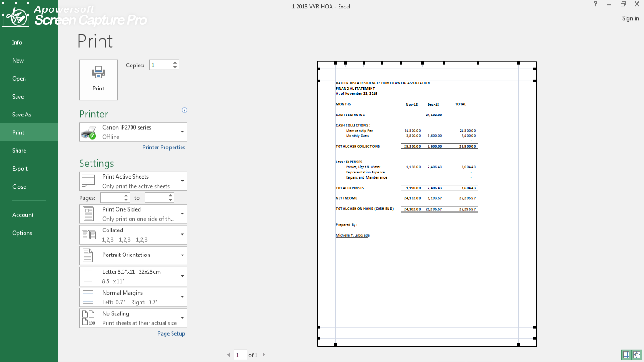Open the Info page in the sidebar
Screen dimensions: 644x362
pos(17,42)
